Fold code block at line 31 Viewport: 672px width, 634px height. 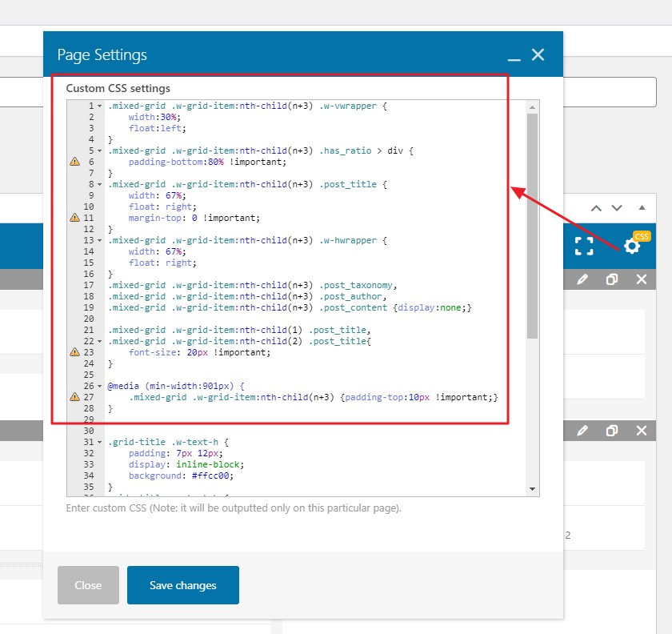point(99,442)
